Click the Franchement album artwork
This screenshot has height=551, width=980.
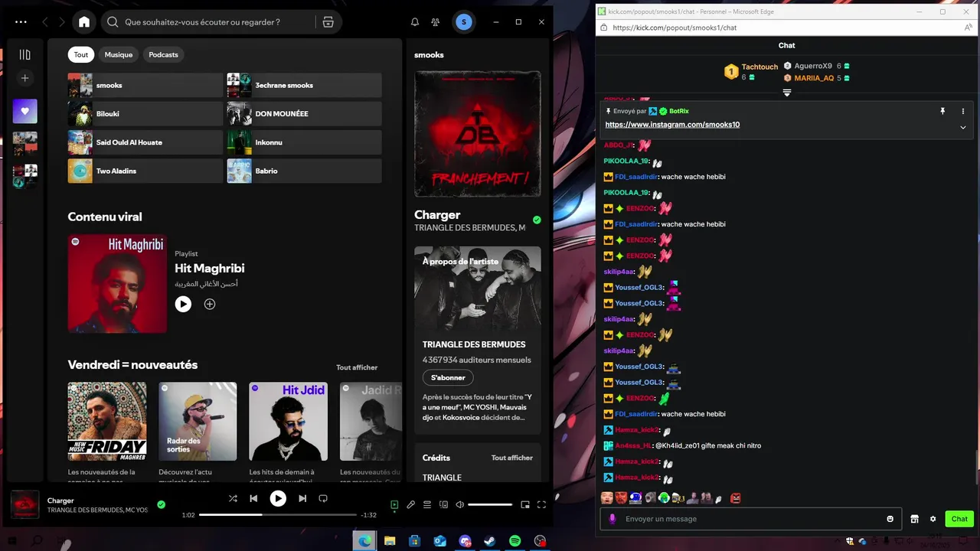[478, 134]
